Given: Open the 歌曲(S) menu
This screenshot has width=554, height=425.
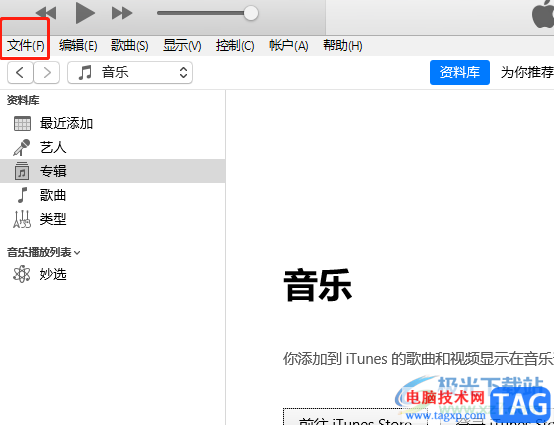Looking at the screenshot, I should click(130, 45).
